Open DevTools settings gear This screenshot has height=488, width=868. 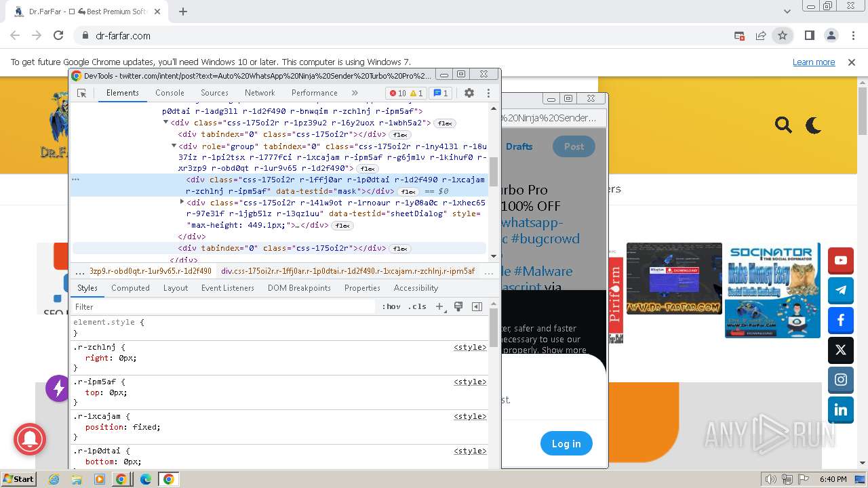(469, 93)
